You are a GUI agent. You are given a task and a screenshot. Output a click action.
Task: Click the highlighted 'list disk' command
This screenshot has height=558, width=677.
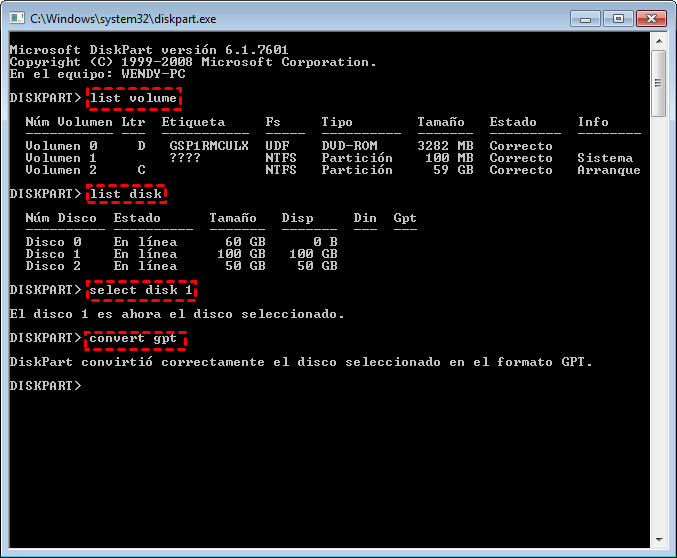tap(125, 194)
